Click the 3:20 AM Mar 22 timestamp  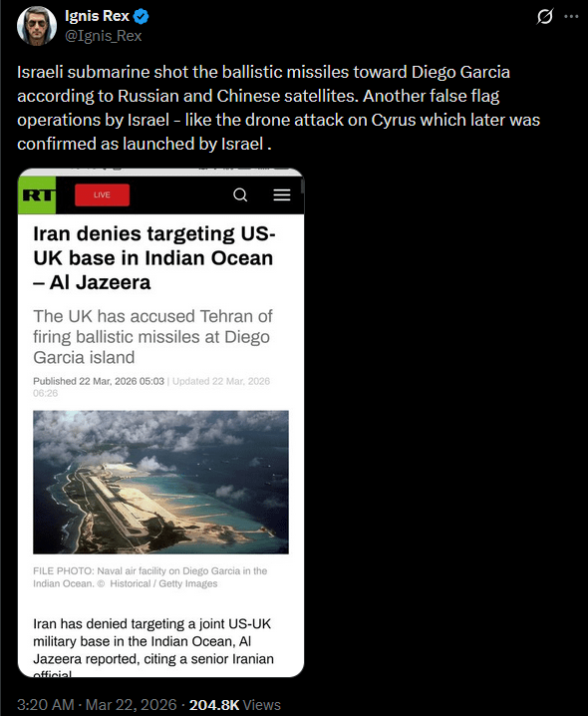coord(97,705)
